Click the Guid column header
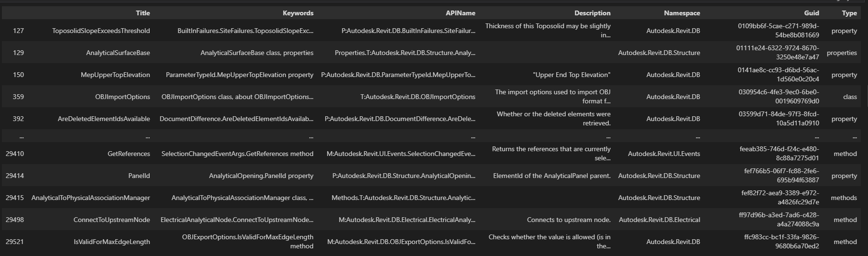 tap(811, 13)
